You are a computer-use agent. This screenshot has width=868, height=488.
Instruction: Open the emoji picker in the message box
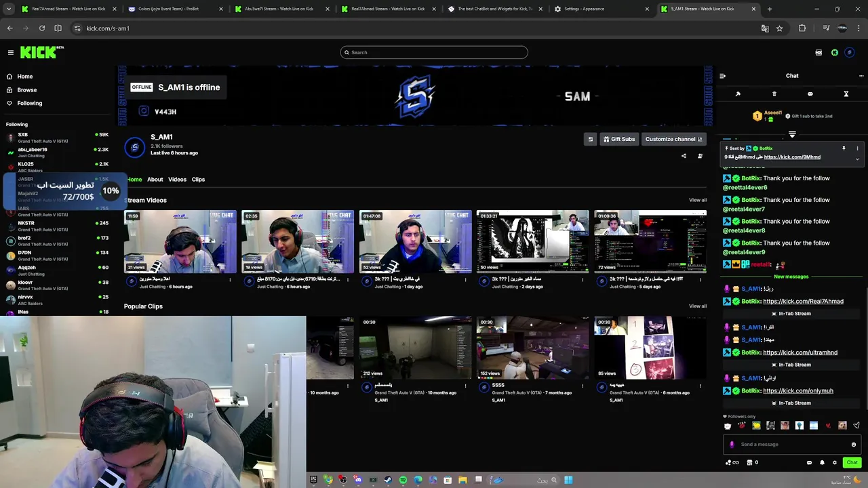pos(853,445)
